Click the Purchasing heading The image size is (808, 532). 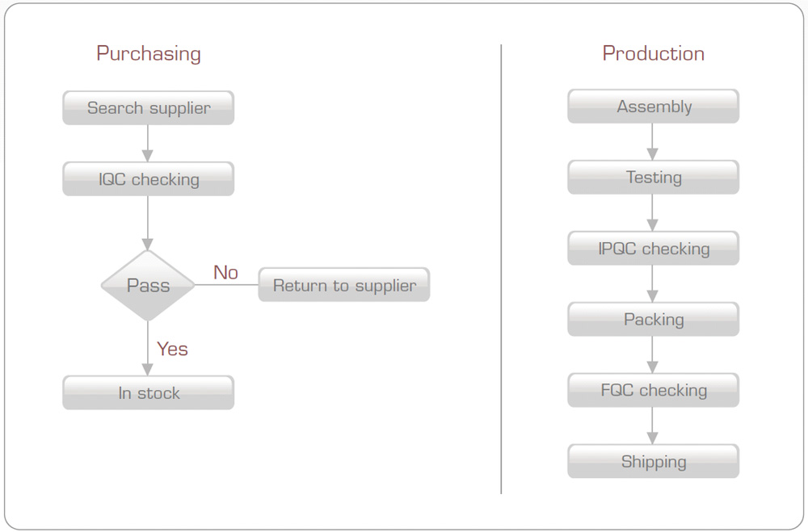(148, 54)
